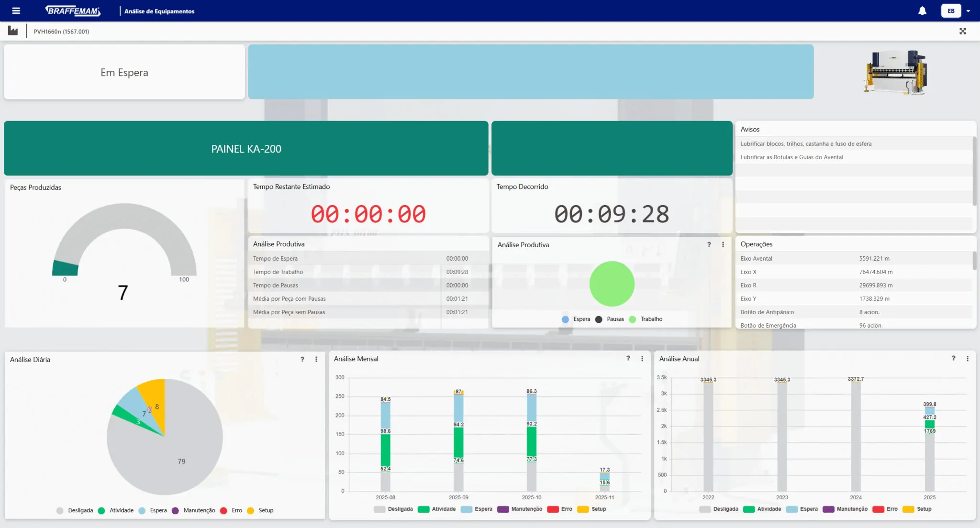Open help for Análise Diária chart
Image resolution: width=980 pixels, height=528 pixels.
pos(302,359)
